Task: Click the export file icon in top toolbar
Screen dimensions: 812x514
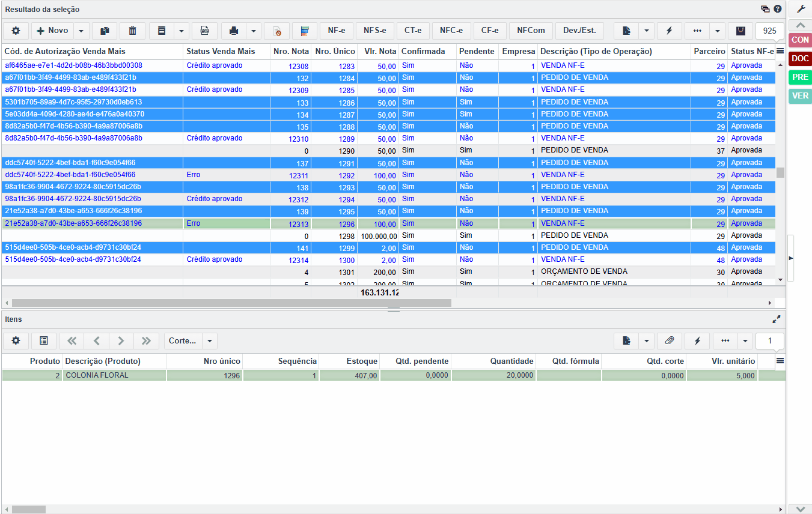Action: click(626, 31)
